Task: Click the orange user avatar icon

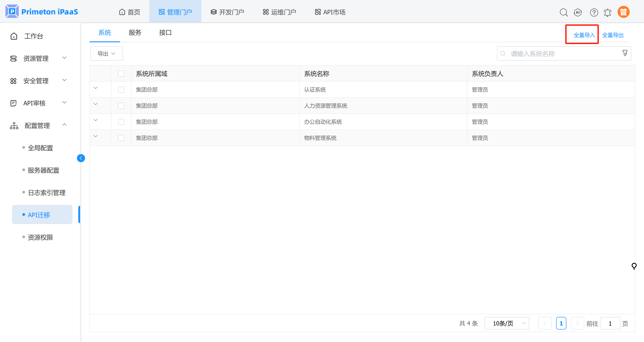Action: pyautogui.click(x=623, y=12)
